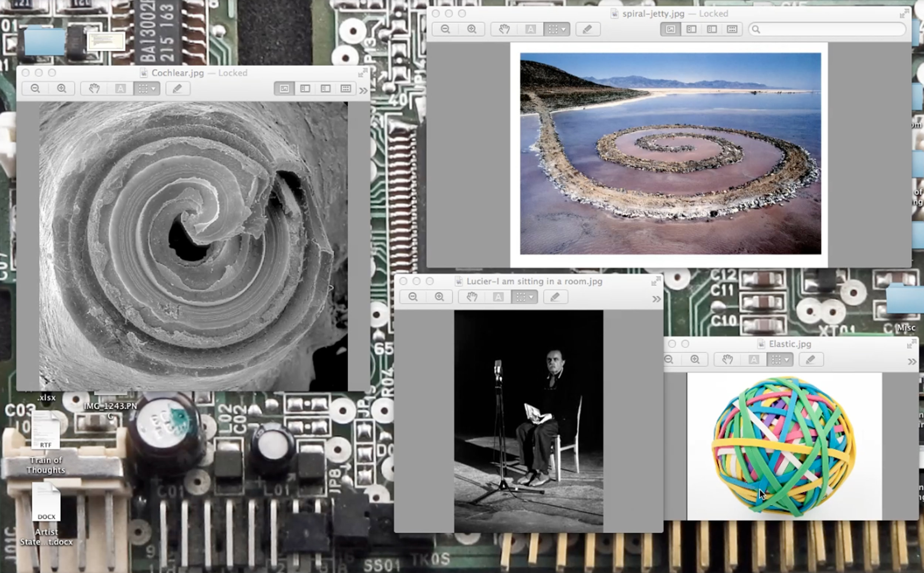Click the Cochlear.jpg window title
This screenshot has width=924, height=573.
click(x=177, y=73)
